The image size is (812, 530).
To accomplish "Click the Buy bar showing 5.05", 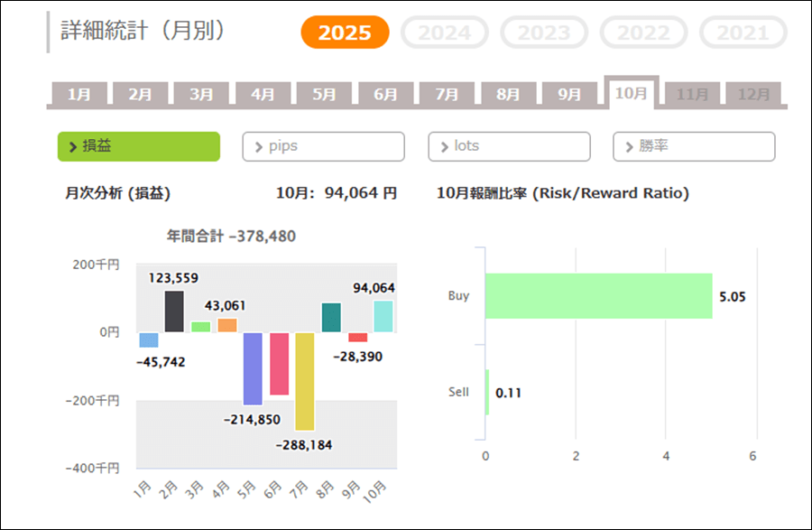I will (x=598, y=295).
